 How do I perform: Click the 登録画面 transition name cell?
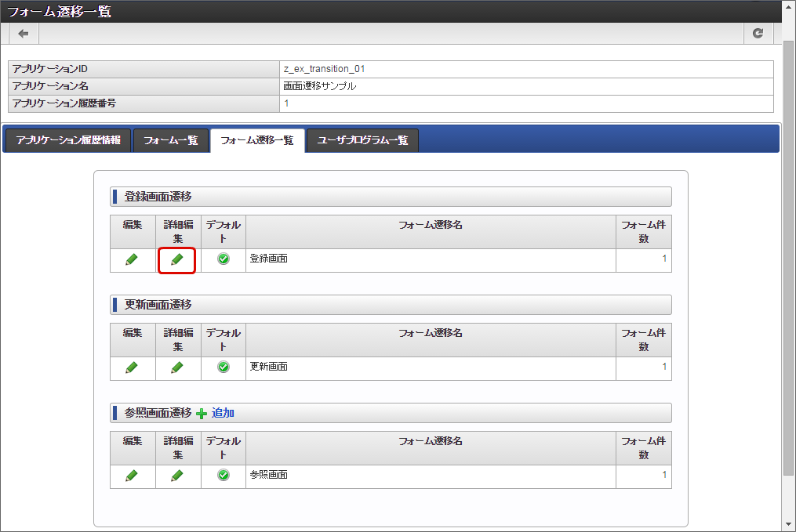[431, 260]
